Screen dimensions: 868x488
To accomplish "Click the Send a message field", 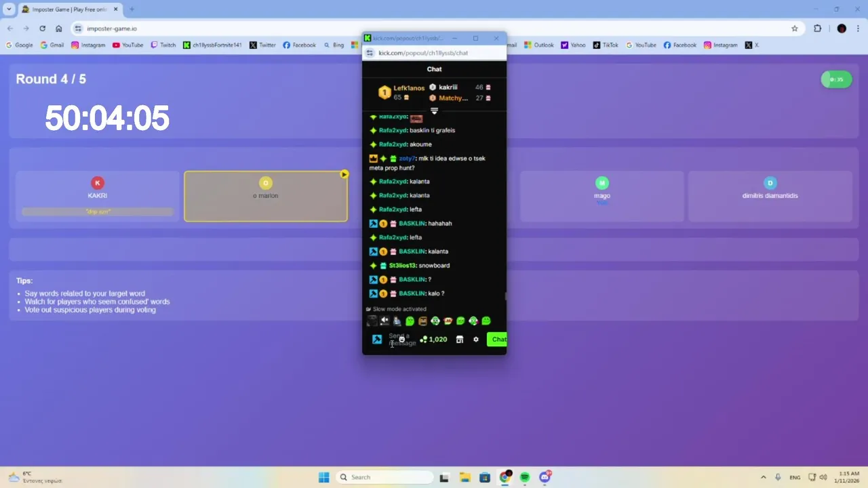I will (402, 340).
